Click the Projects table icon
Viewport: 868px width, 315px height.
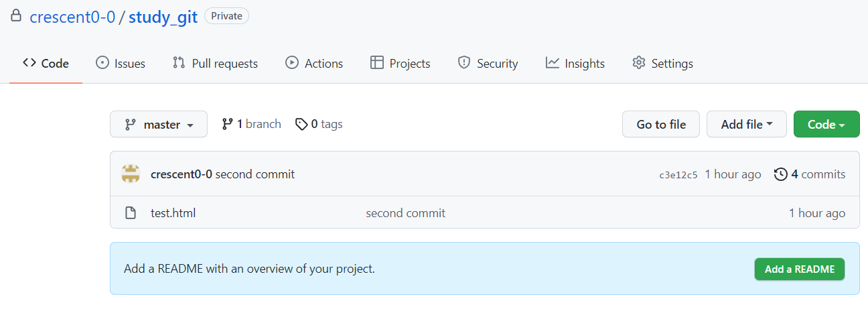[377, 63]
